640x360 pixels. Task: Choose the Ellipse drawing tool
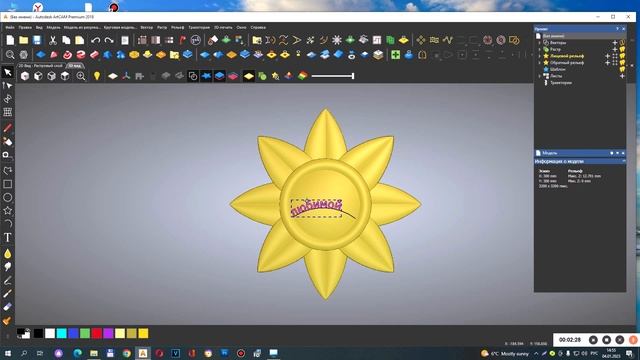click(7, 198)
